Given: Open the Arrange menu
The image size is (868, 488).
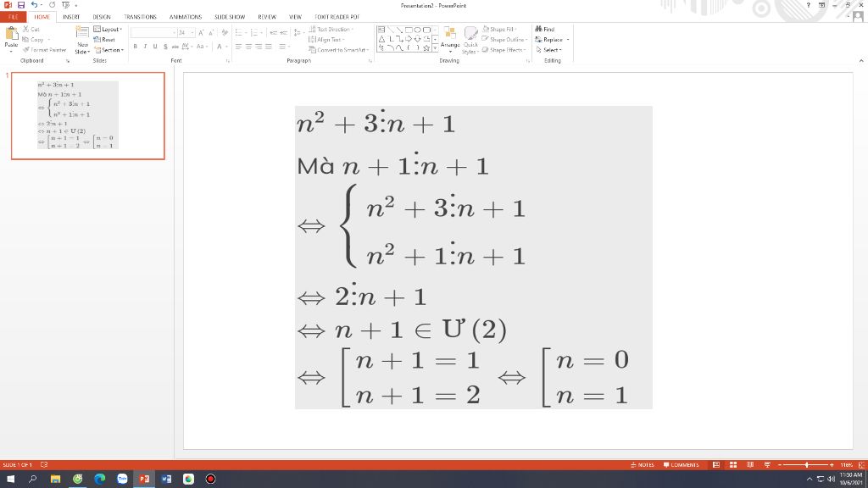Looking at the screenshot, I should point(450,41).
